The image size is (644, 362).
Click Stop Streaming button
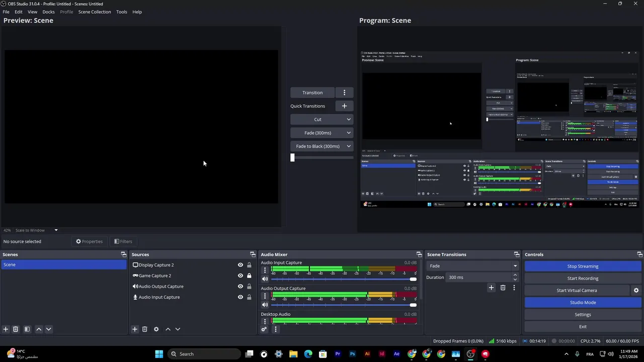(x=583, y=266)
